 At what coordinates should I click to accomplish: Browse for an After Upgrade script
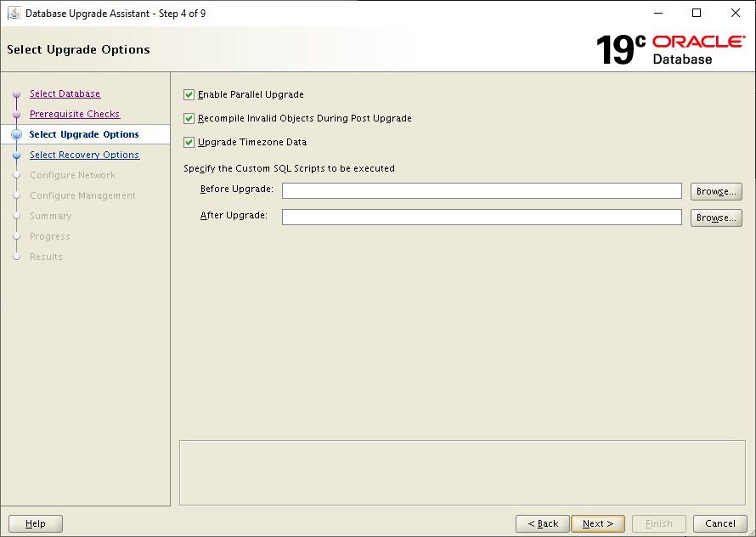(716, 218)
